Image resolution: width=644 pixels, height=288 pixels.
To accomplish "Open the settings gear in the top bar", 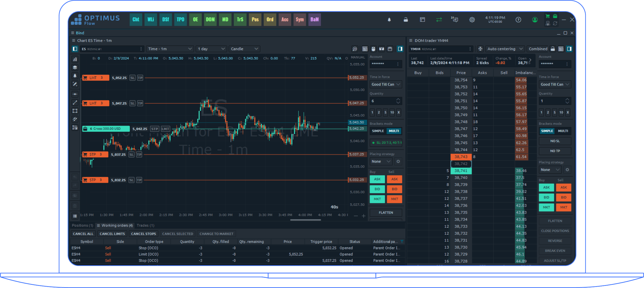I will point(472,20).
